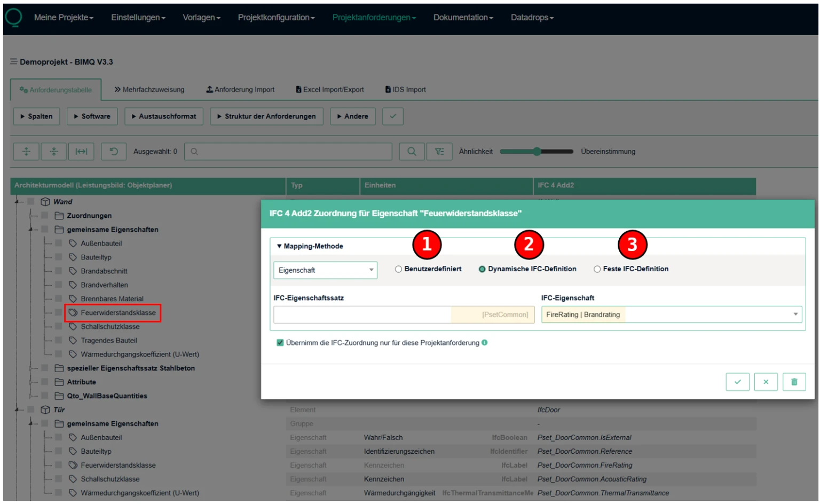Click the fit column width icon
820x504 pixels.
(81, 152)
